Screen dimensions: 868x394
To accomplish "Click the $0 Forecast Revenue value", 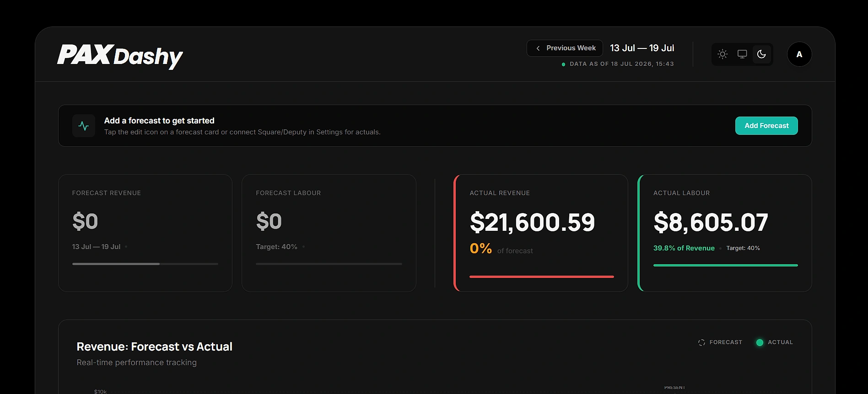I will click(x=85, y=222).
